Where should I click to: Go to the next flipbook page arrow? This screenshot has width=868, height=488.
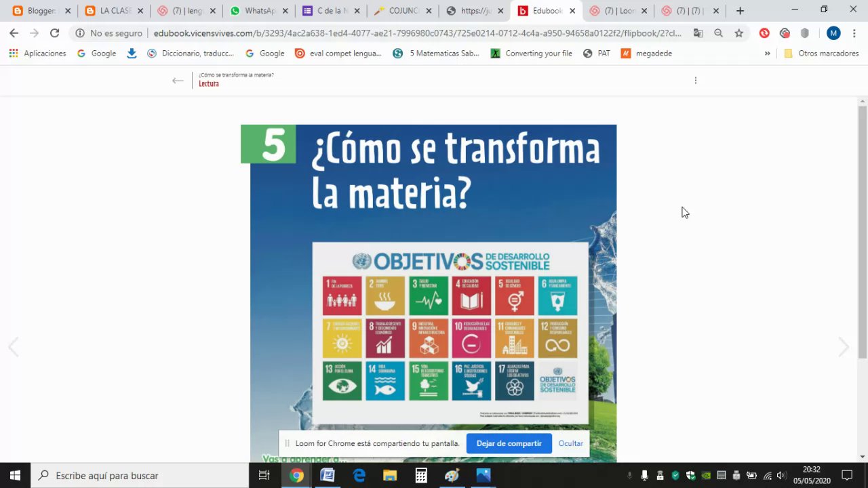(844, 347)
